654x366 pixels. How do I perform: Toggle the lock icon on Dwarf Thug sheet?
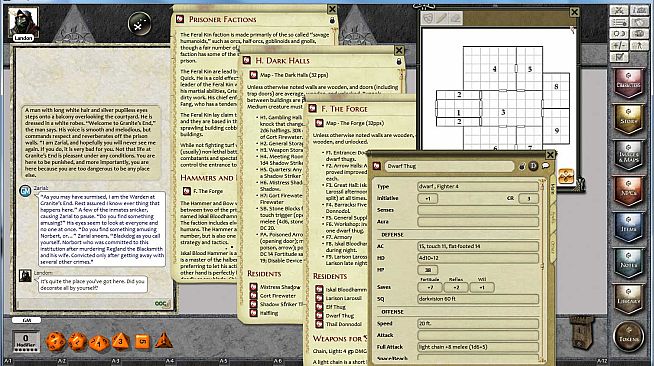(x=522, y=166)
